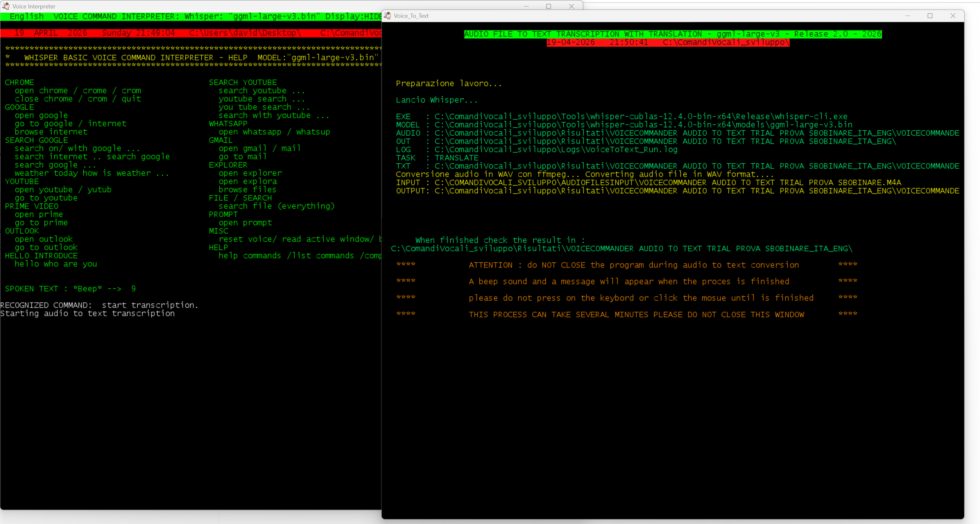Close the Voice Interpreter window
980x524 pixels.
click(572, 6)
